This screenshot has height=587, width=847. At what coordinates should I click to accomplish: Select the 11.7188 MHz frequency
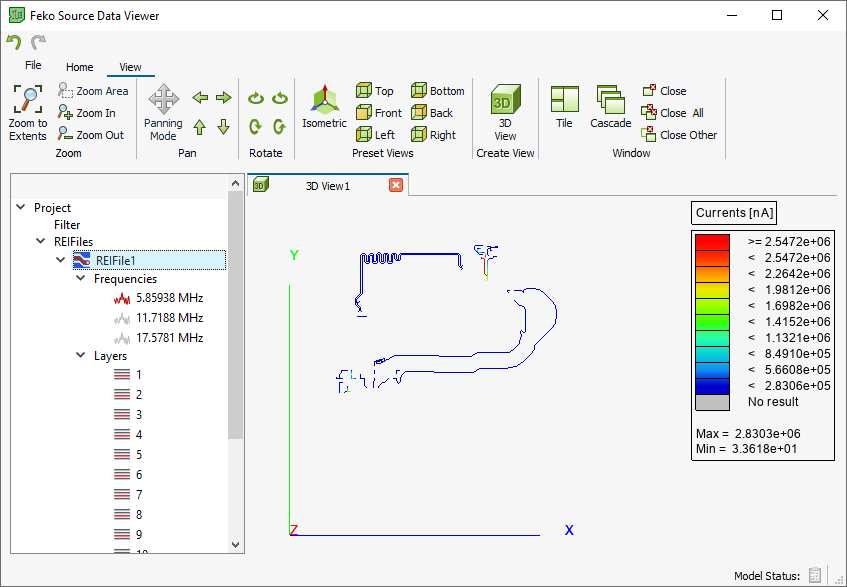169,318
